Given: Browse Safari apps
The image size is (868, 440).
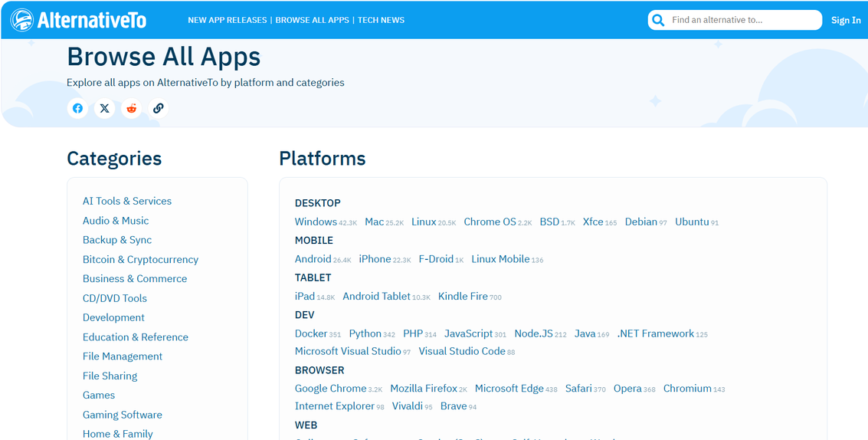Looking at the screenshot, I should [x=578, y=389].
